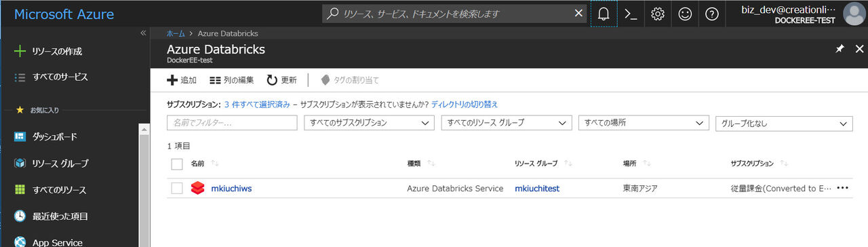Click the 最近使った項目 clock icon
Image resolution: width=868 pixels, height=247 pixels.
20,216
